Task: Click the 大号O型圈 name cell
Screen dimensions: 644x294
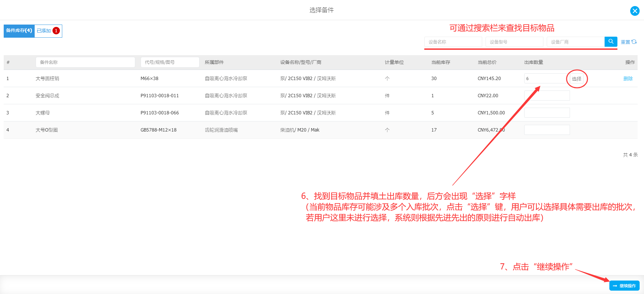Action: click(x=47, y=130)
